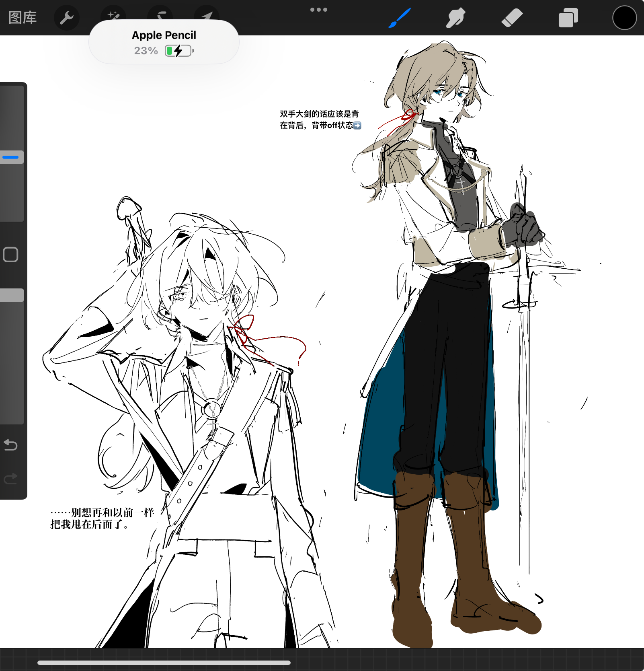Tap the Apple Pencil battery notification

pos(164,42)
